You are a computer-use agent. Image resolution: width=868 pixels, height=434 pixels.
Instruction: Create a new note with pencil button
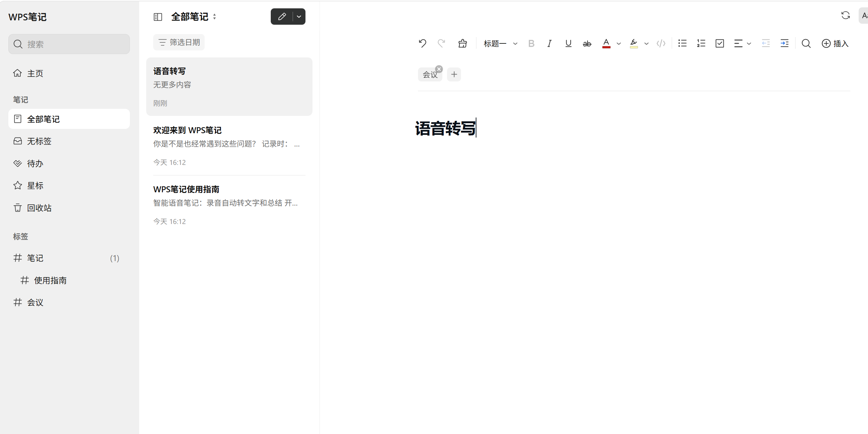click(x=282, y=16)
